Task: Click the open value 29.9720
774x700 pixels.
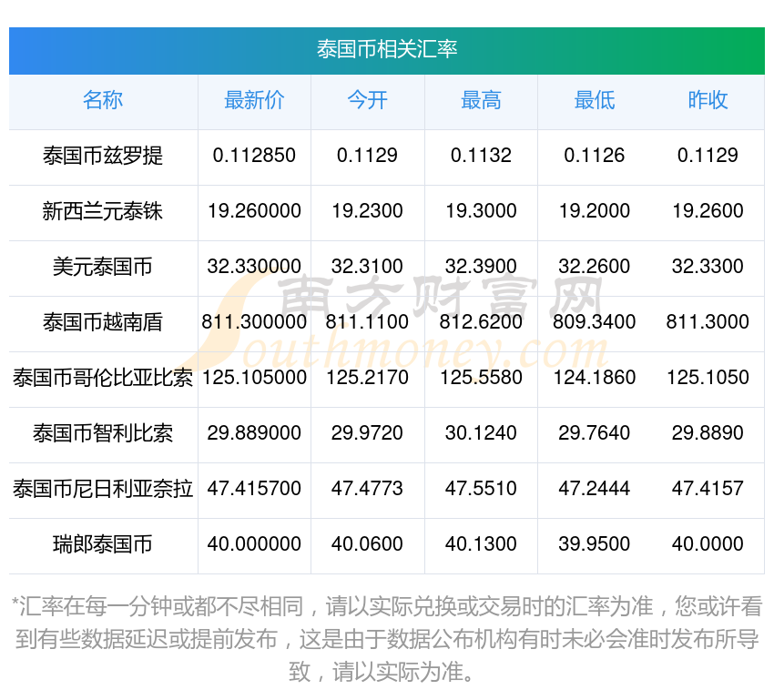Action: click(368, 433)
